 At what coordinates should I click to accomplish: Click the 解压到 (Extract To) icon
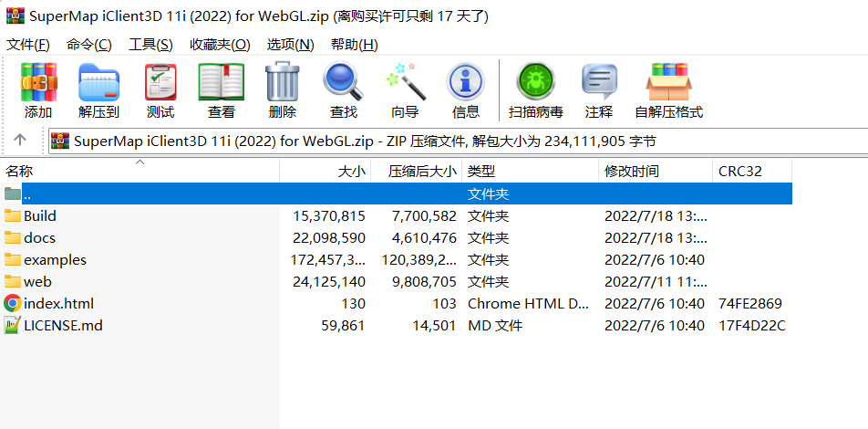click(98, 81)
